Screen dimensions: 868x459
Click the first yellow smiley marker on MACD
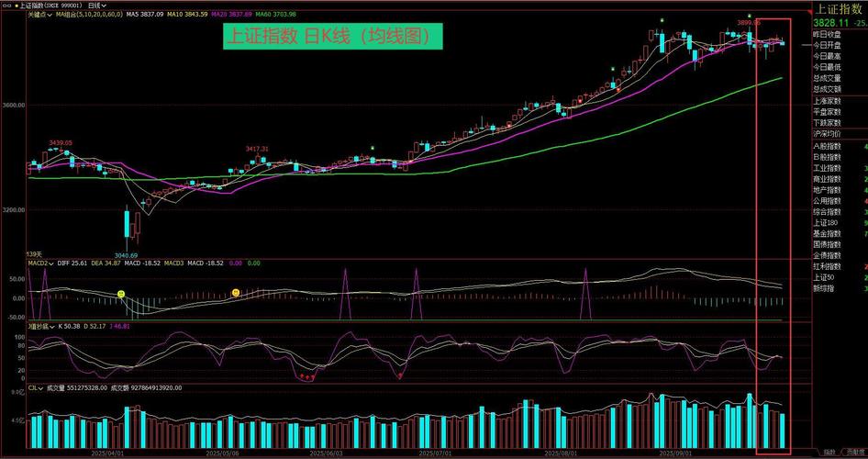tap(121, 294)
